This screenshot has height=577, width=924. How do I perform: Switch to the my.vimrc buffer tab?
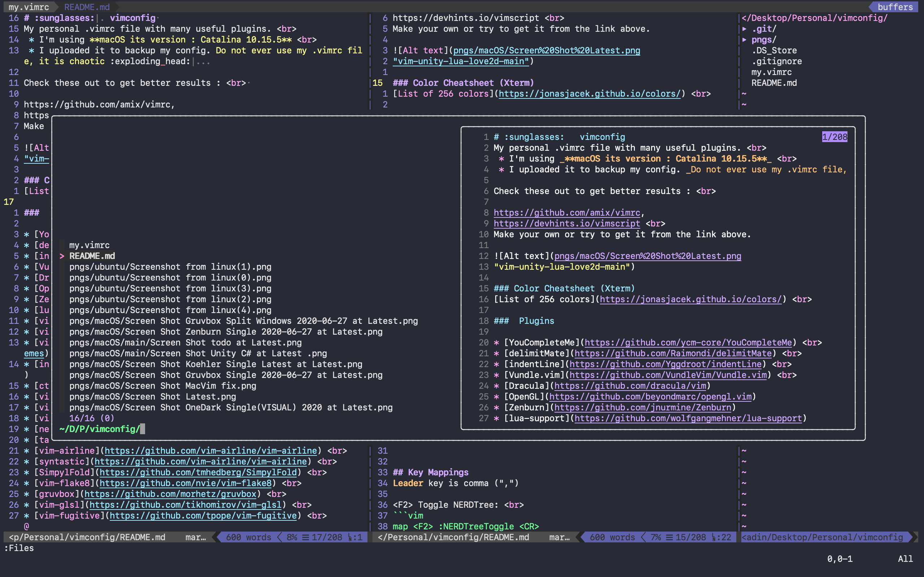coord(29,7)
